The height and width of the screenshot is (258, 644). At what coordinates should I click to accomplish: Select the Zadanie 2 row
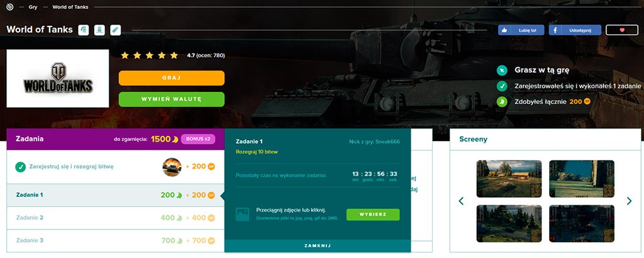click(x=116, y=218)
